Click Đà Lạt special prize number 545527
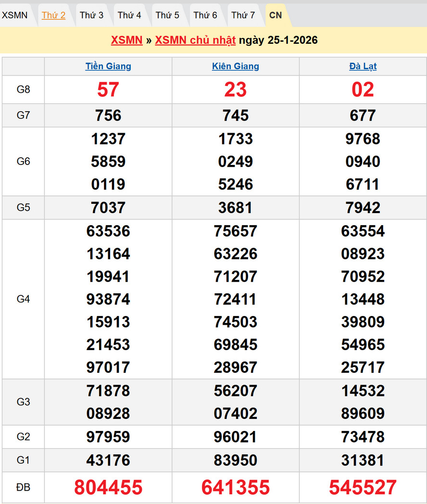The image size is (427, 504). click(363, 487)
